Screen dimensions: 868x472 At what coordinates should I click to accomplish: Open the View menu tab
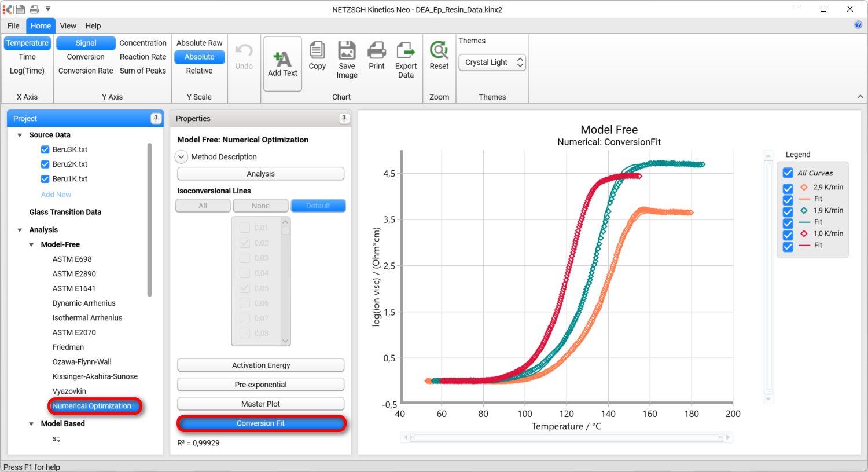pyautogui.click(x=68, y=26)
